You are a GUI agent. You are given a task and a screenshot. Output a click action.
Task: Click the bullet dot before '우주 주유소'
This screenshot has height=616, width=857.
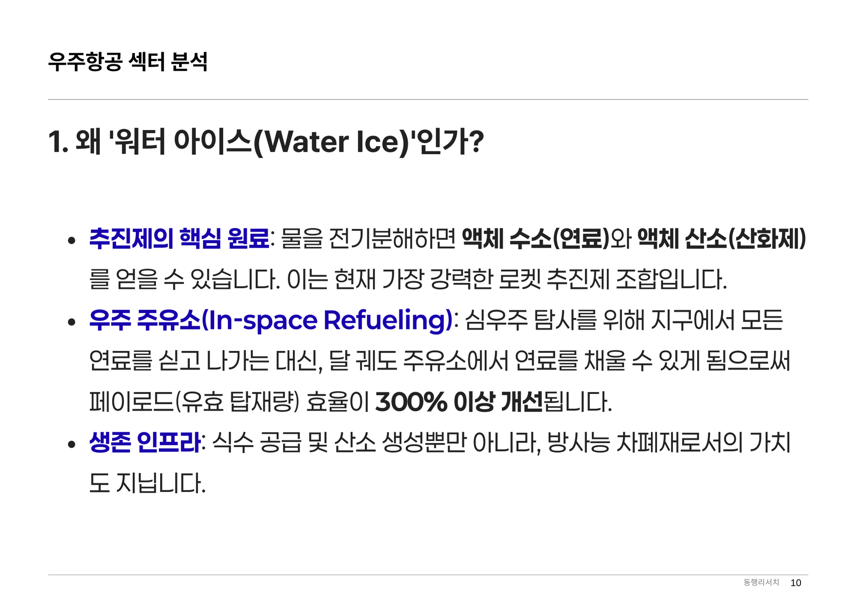(72, 322)
